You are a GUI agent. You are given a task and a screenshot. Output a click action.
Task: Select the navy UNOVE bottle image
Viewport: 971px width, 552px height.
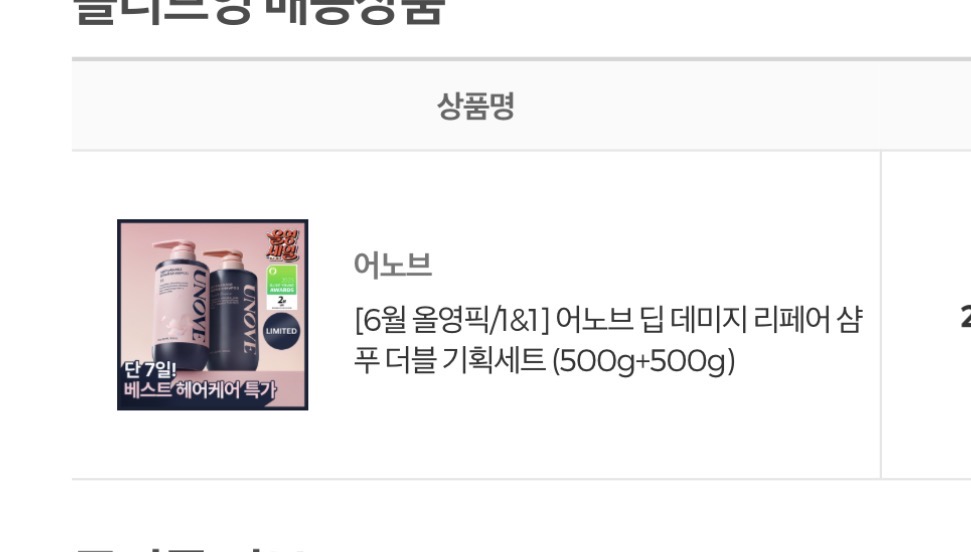[232, 309]
